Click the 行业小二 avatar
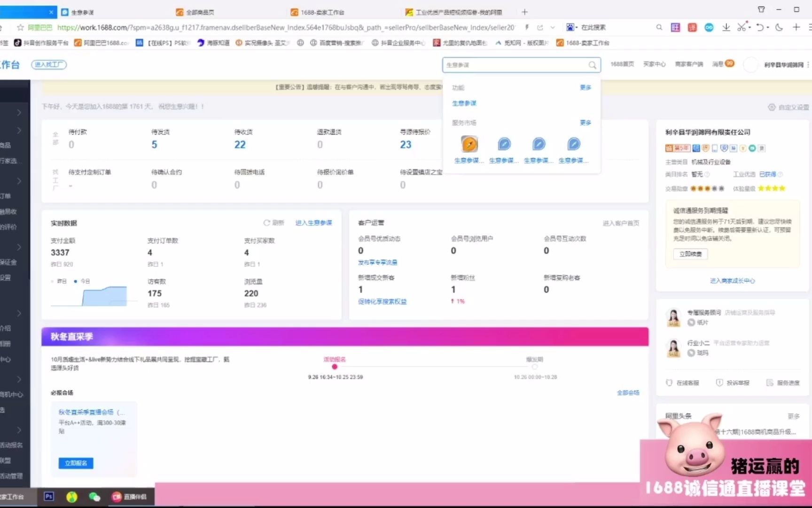The image size is (812, 508). point(674,348)
